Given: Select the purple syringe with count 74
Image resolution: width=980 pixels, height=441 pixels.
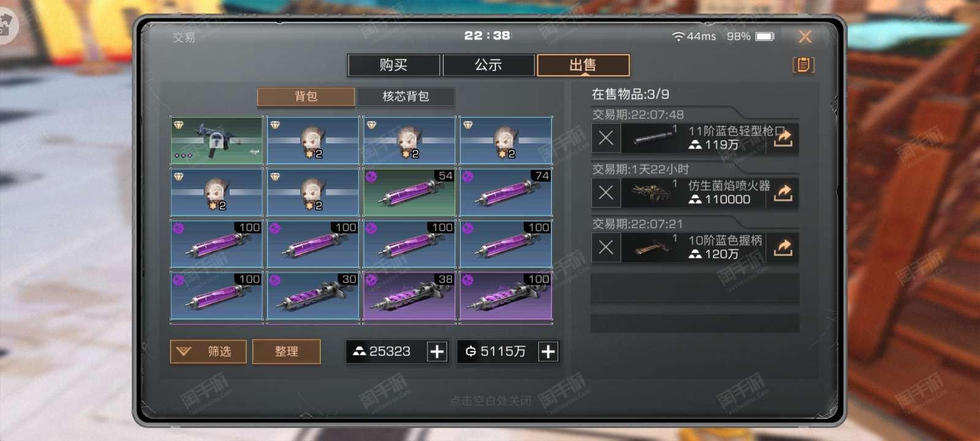Looking at the screenshot, I should point(506,192).
